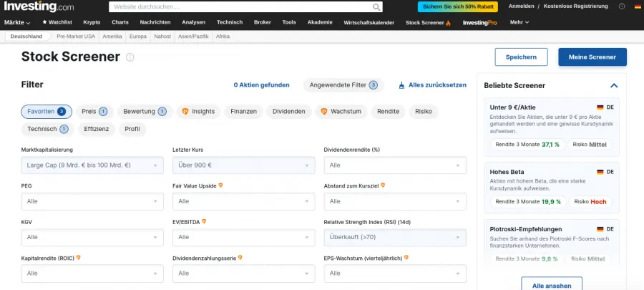Screen dimensions: 644x290
Task: Open Krypto in the navigation bar
Action: point(92,22)
